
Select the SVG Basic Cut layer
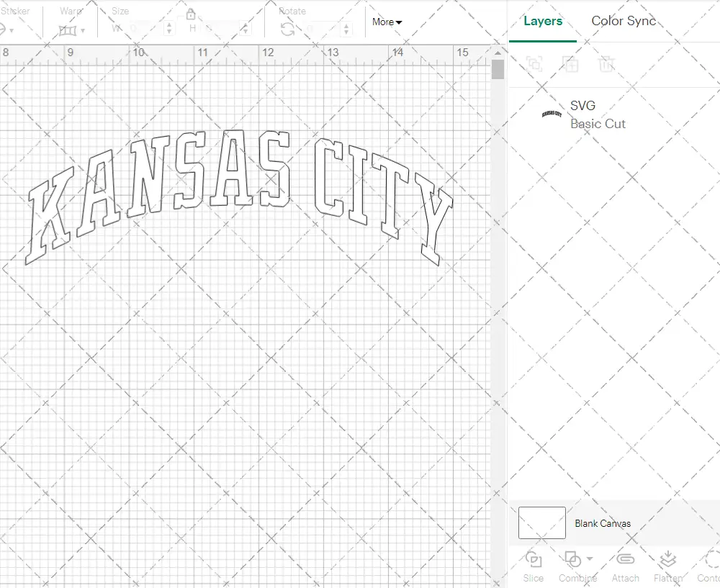(x=598, y=115)
